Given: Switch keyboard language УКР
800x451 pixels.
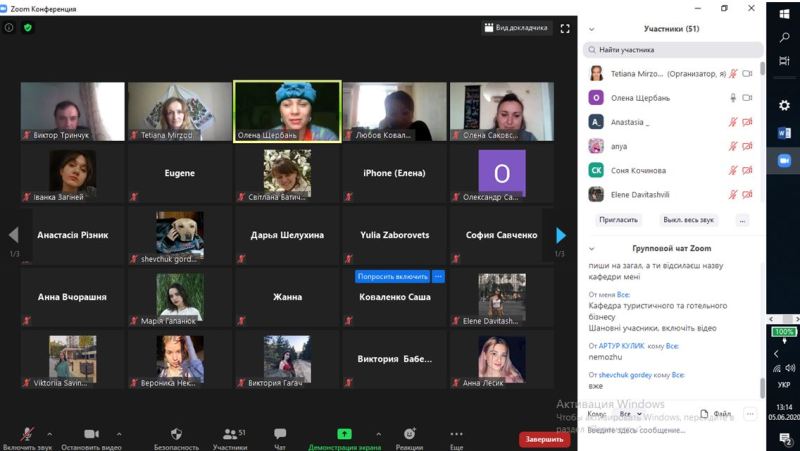Looking at the screenshot, I should 784,385.
